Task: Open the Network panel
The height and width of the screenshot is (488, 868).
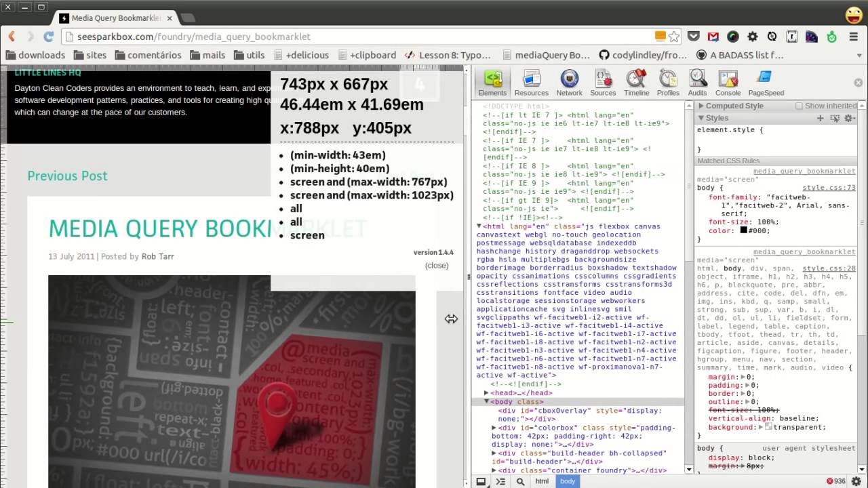Action: pyautogui.click(x=569, y=83)
